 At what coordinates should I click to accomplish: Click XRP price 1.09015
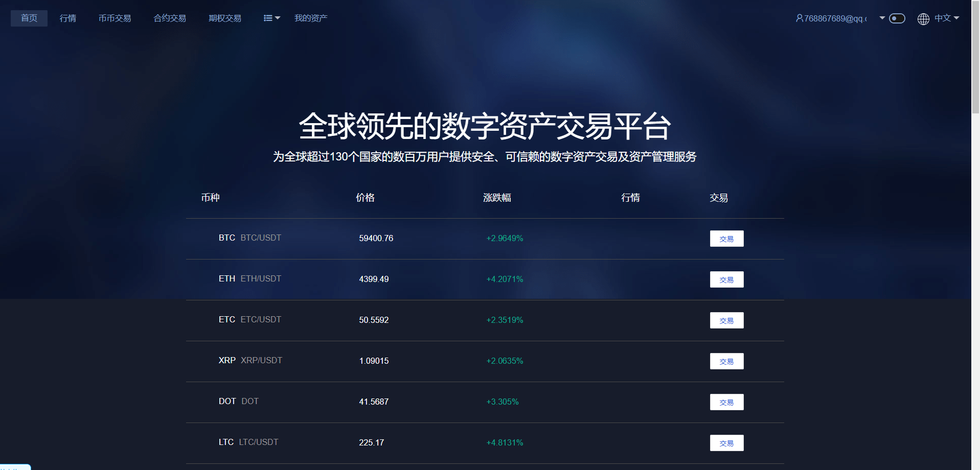point(374,361)
